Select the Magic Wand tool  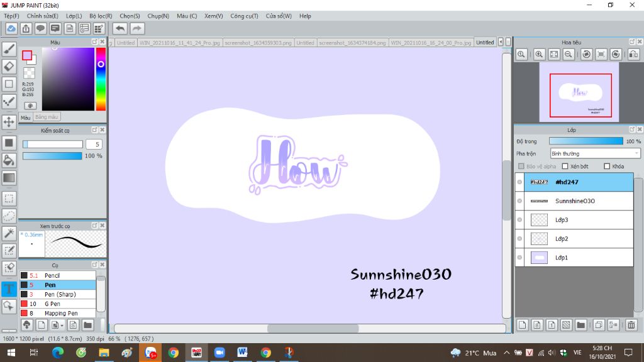tap(9, 233)
